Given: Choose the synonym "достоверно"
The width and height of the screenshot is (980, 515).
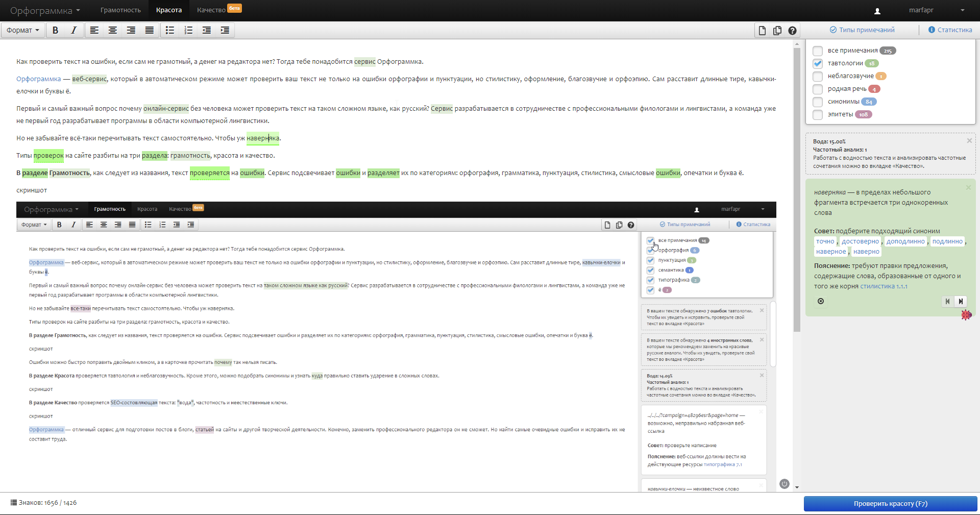Looking at the screenshot, I should click(861, 241).
